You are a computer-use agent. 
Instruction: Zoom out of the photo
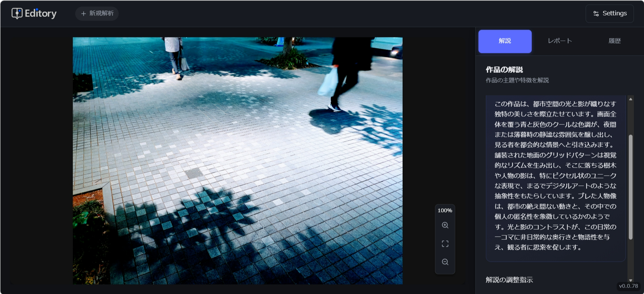click(x=445, y=262)
